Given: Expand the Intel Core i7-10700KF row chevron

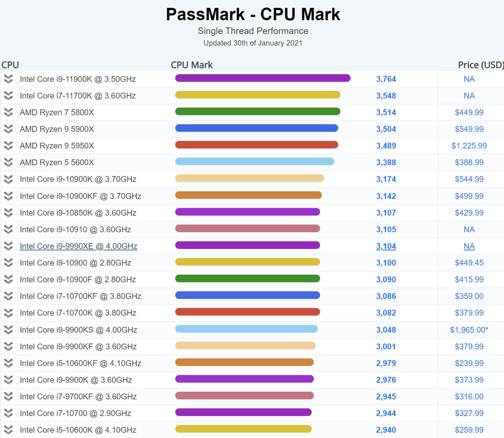Looking at the screenshot, I should pyautogui.click(x=8, y=296).
